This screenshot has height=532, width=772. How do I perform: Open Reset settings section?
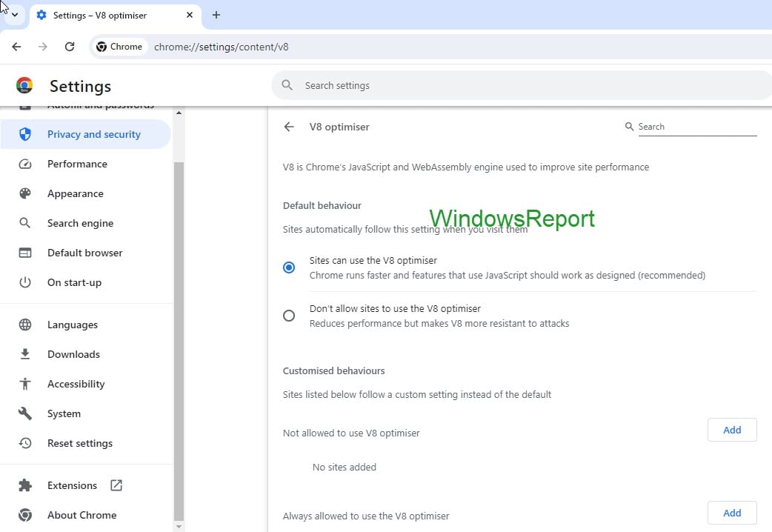tap(86, 443)
